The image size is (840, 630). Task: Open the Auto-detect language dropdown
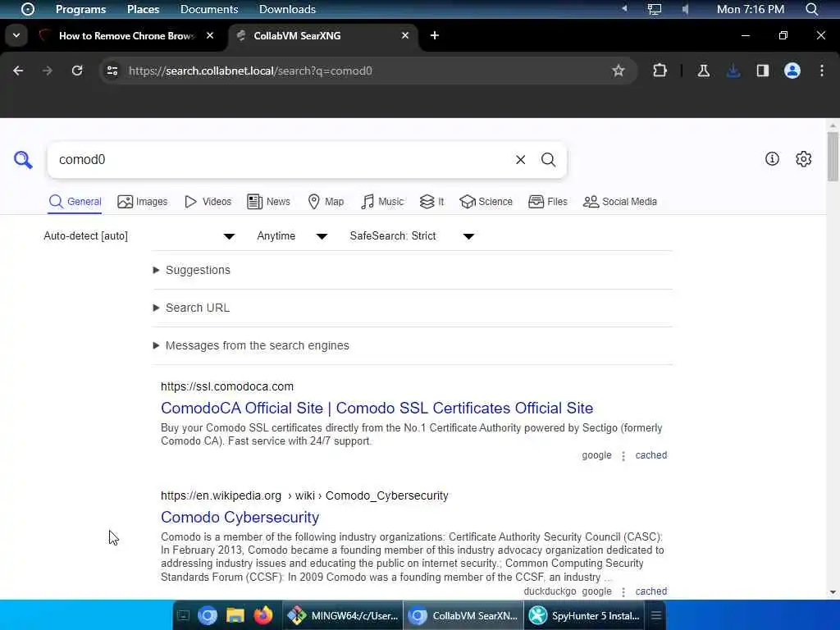point(139,235)
